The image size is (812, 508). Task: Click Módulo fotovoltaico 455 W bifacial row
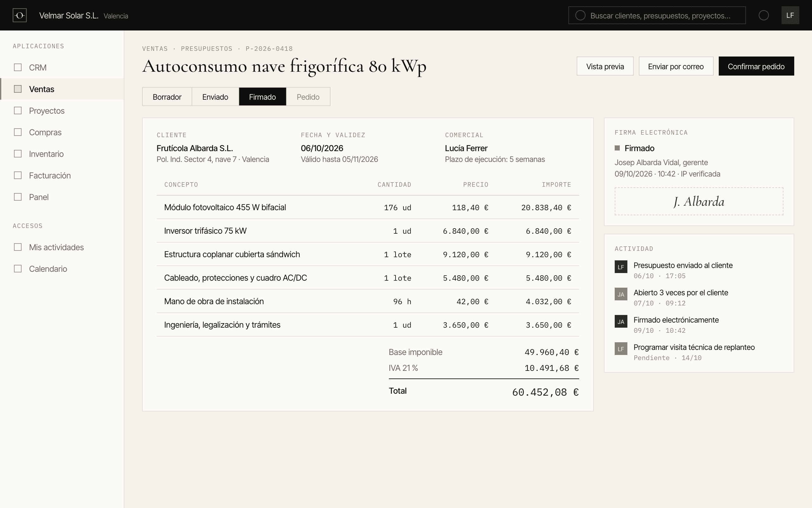pos(368,207)
